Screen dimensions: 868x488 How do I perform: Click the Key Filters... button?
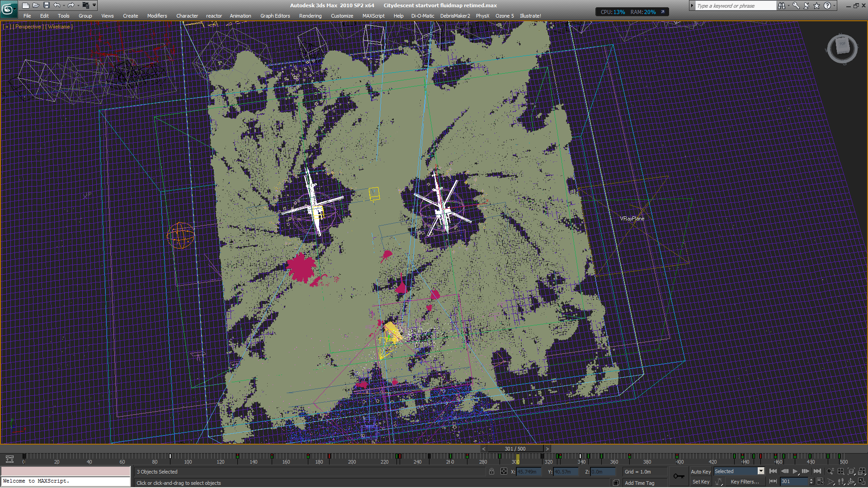745,482
